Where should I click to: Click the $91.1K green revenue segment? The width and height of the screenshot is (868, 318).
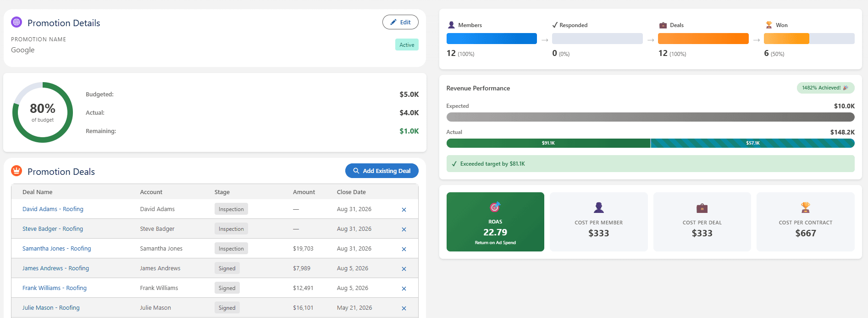(548, 143)
